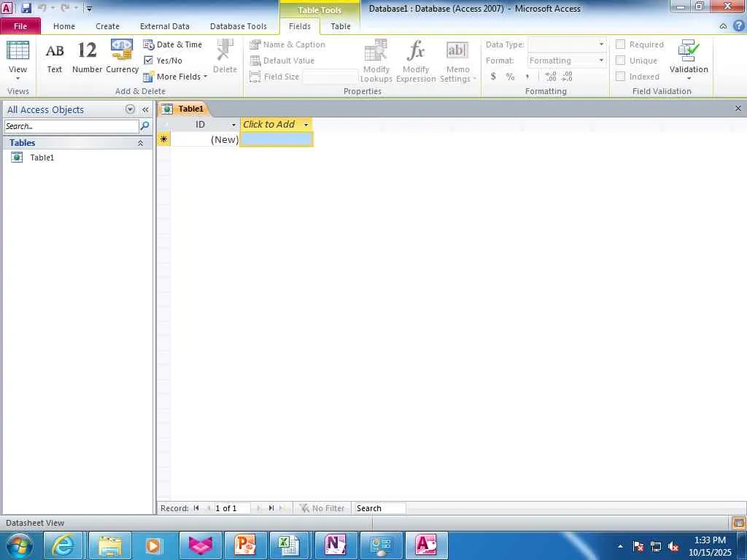Switch to the Table ribbon tab
Viewport: 747px width, 560px height.
point(341,26)
